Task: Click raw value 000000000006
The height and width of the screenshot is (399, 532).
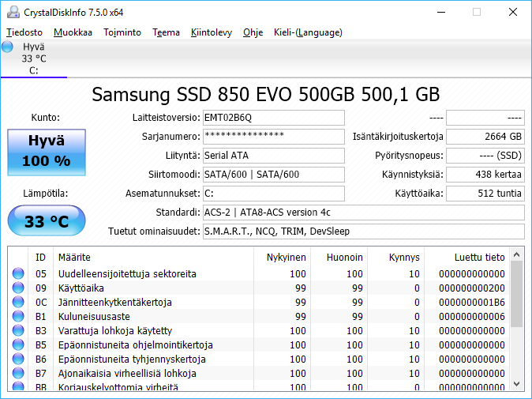Action: (x=471, y=317)
